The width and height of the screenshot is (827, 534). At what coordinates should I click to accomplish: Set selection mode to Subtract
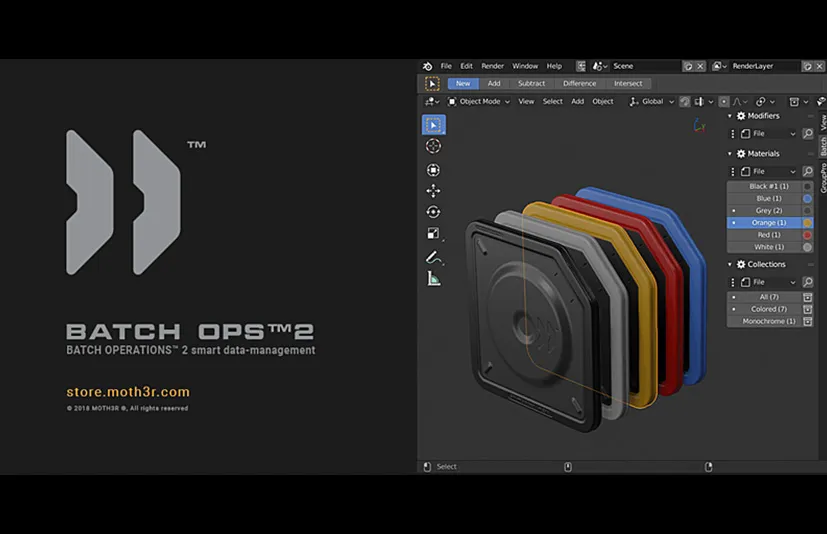(x=532, y=83)
